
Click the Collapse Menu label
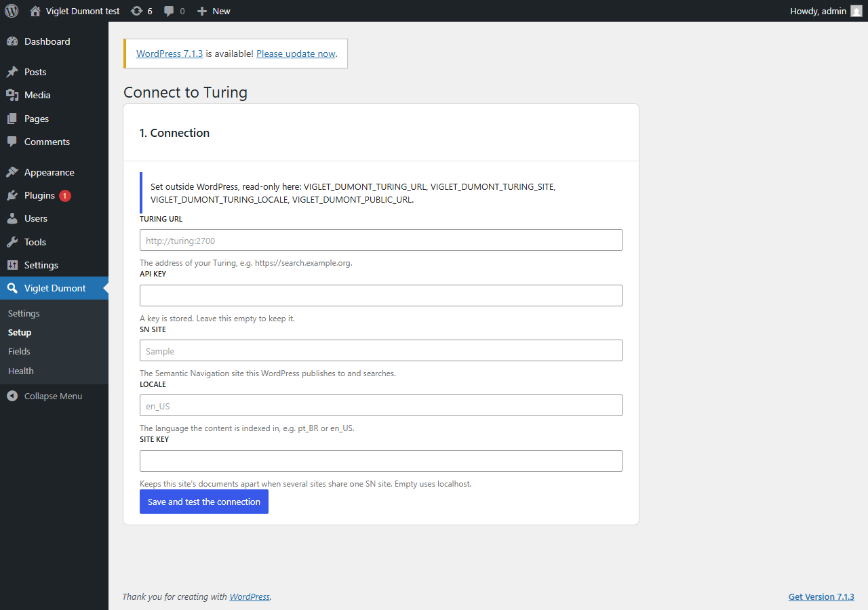click(x=53, y=396)
